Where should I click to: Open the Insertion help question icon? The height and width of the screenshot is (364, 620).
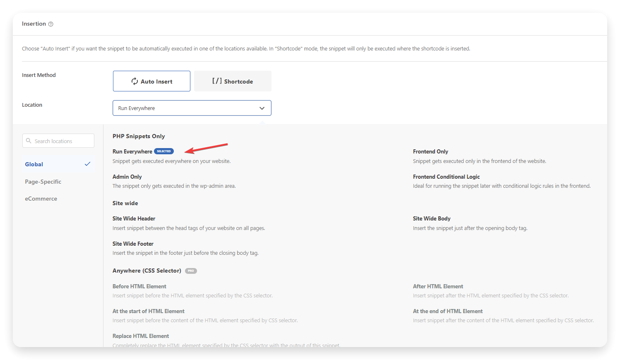click(x=51, y=24)
